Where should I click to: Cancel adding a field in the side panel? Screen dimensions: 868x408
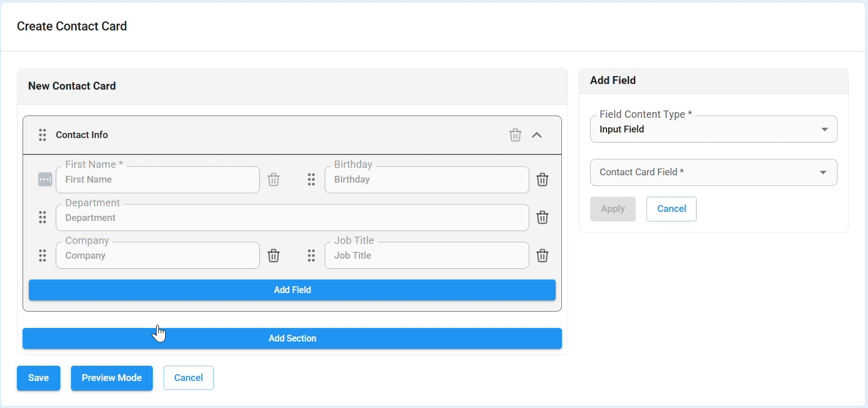[671, 209]
